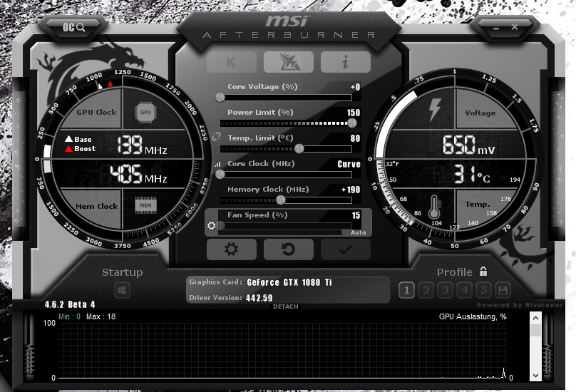Click the Curve value of Core Clock

point(349,164)
